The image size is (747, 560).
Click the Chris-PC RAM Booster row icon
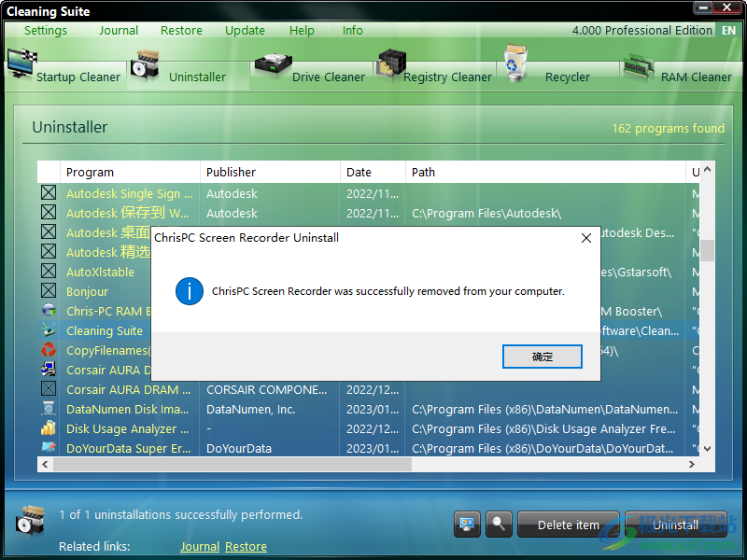[49, 311]
